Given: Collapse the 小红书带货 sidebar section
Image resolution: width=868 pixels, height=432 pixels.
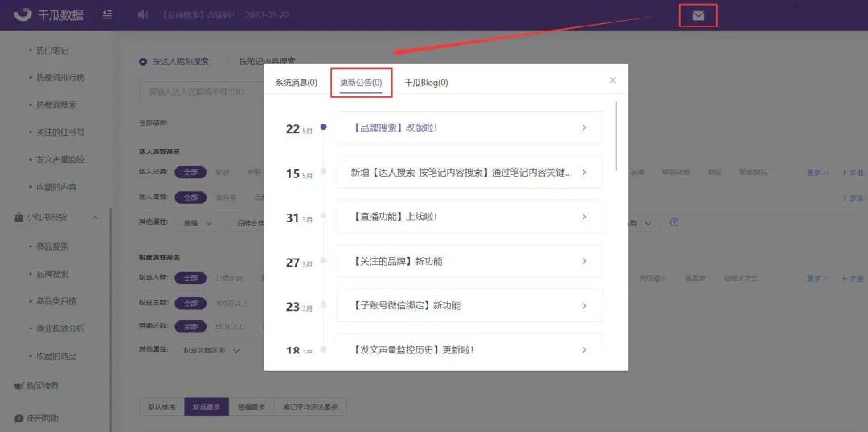Looking at the screenshot, I should pyautogui.click(x=95, y=218).
